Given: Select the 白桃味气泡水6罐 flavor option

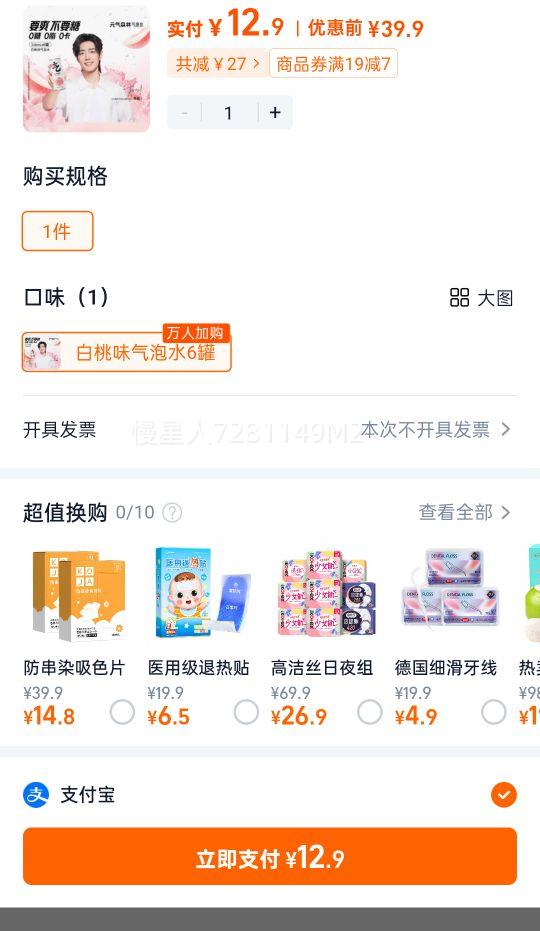Looking at the screenshot, I should pyautogui.click(x=127, y=352).
